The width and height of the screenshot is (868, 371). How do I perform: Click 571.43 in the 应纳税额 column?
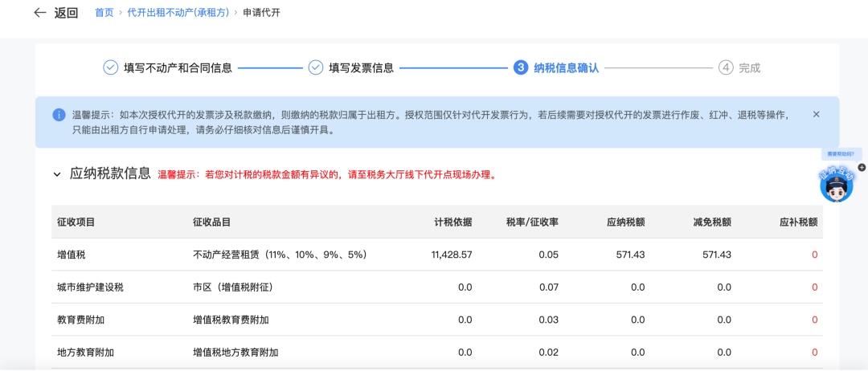[x=630, y=255]
